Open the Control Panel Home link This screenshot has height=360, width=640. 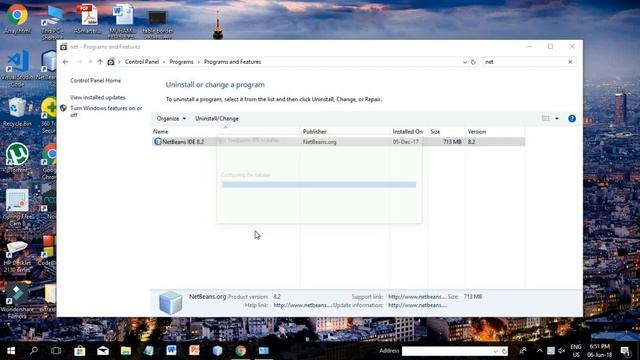click(x=96, y=80)
